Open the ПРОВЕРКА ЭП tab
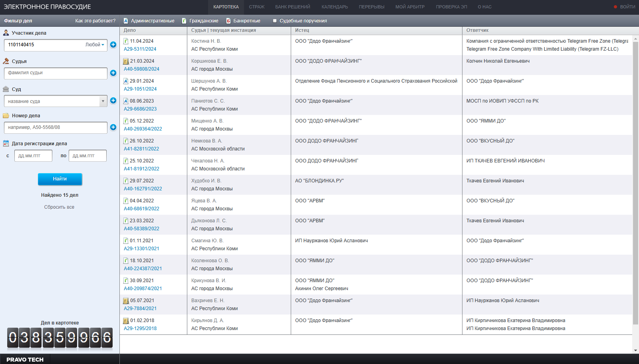The width and height of the screenshot is (639, 364). (x=451, y=7)
